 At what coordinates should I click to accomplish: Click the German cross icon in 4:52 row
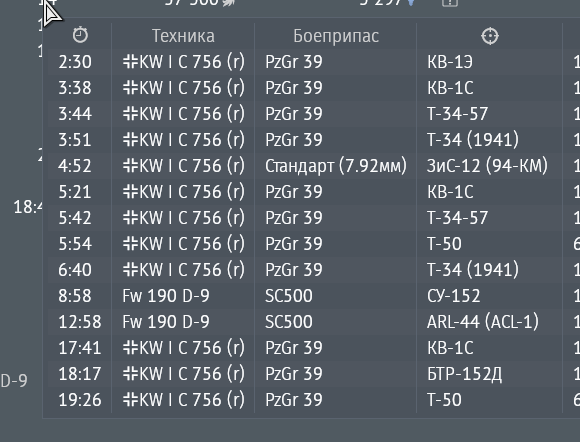(131, 166)
